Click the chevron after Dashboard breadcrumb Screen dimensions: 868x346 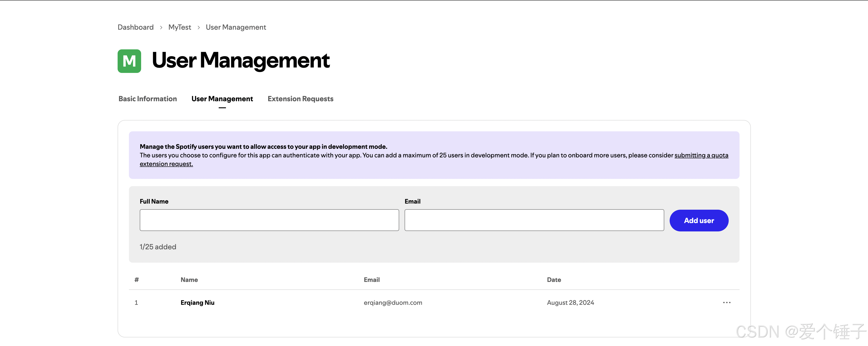pos(161,27)
